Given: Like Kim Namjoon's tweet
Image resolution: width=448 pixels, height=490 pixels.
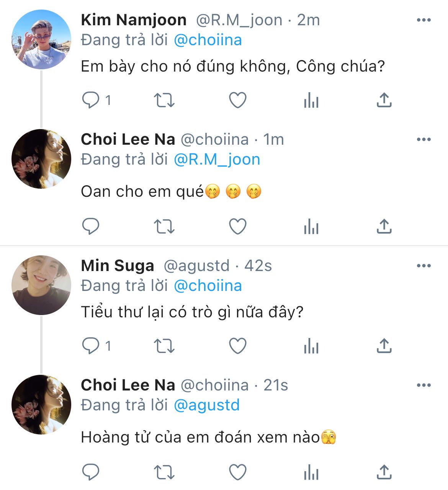Looking at the screenshot, I should [x=237, y=100].
